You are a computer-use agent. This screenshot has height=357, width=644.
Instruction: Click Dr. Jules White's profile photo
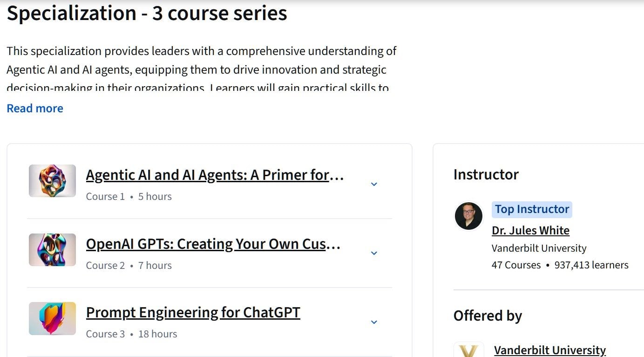[468, 216]
